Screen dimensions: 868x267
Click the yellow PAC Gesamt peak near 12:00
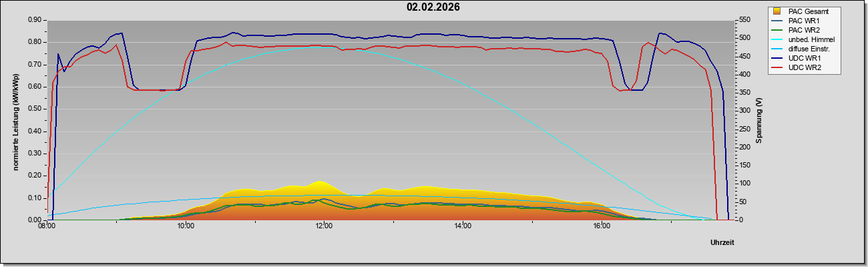pos(320,185)
